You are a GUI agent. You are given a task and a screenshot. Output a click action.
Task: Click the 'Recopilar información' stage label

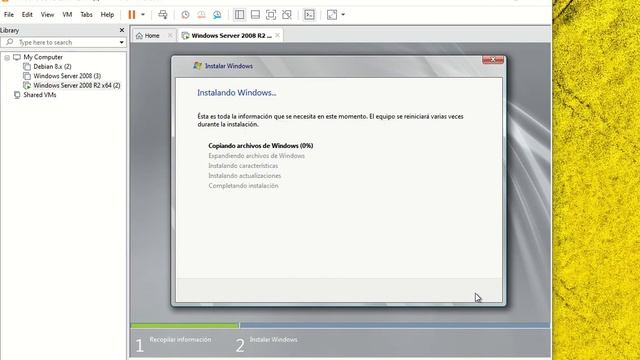pyautogui.click(x=180, y=340)
